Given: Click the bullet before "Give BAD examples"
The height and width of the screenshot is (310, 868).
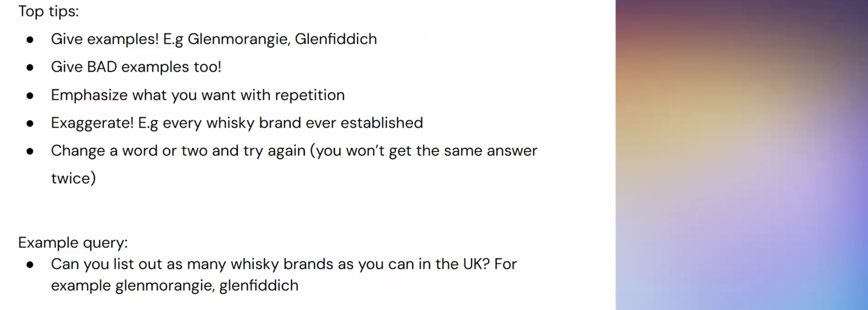Looking at the screenshot, I should (30, 68).
